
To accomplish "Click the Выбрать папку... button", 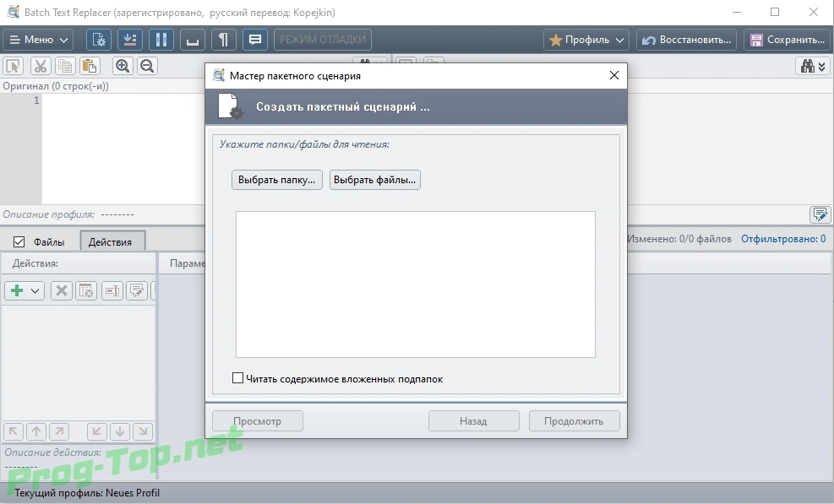I will pos(276,180).
